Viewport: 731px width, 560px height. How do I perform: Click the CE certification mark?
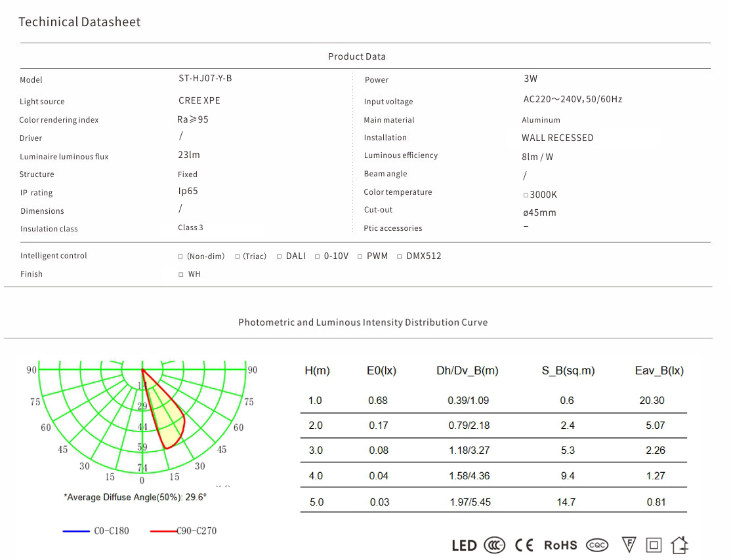[524, 545]
